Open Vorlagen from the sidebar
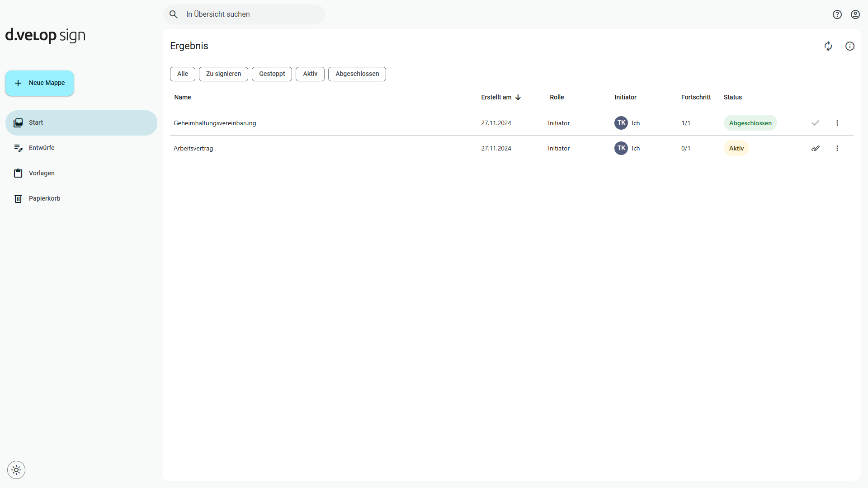 pyautogui.click(x=42, y=173)
